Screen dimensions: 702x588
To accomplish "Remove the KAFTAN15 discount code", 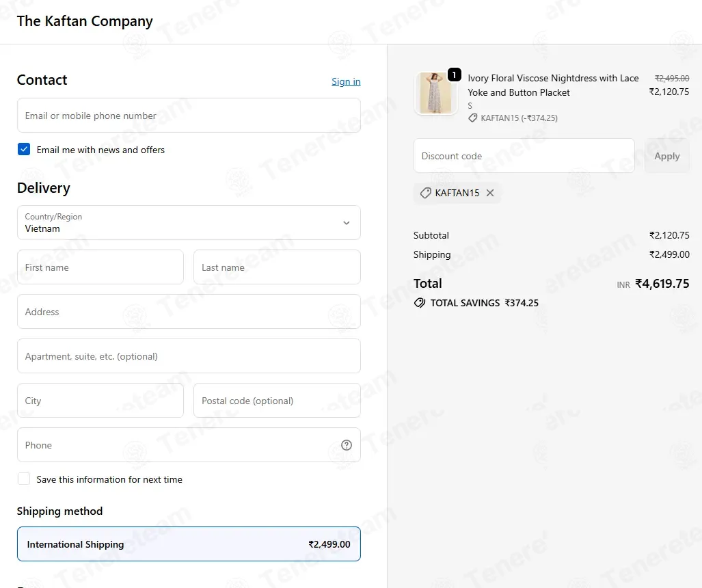I will point(490,193).
